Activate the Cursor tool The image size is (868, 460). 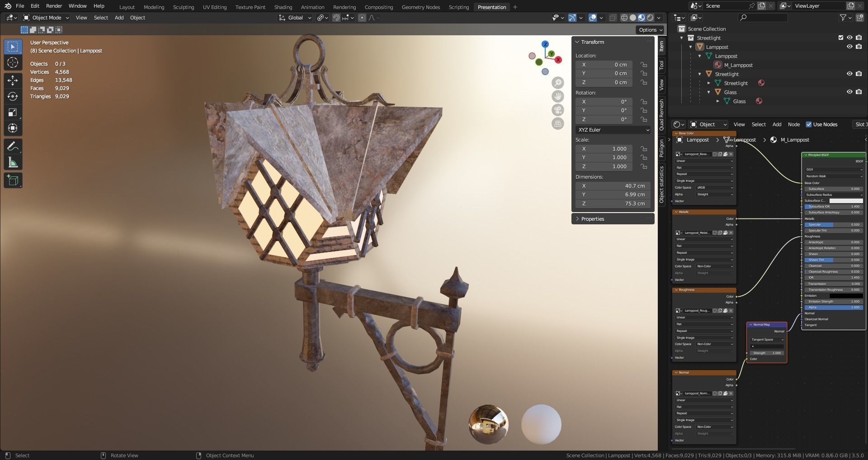pyautogui.click(x=13, y=62)
